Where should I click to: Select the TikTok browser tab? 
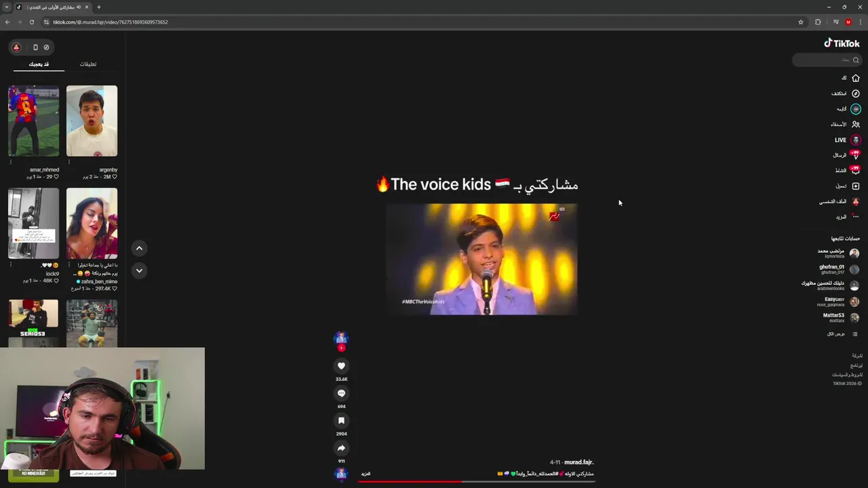click(52, 7)
